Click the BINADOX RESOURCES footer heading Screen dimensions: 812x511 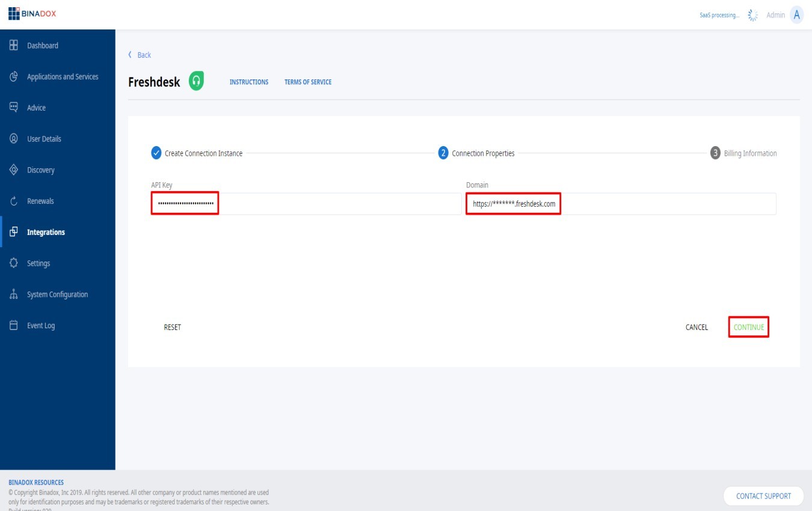[x=36, y=482]
